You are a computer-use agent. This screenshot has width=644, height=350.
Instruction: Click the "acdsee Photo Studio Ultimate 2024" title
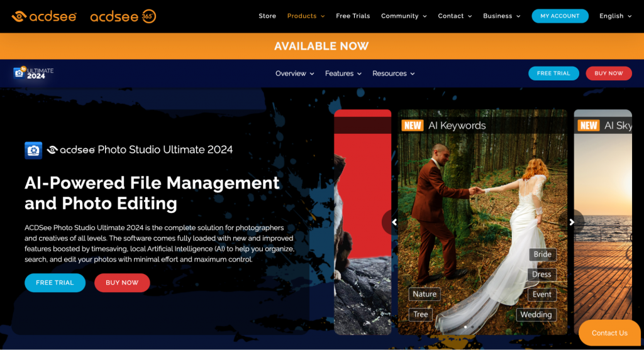pyautogui.click(x=140, y=150)
